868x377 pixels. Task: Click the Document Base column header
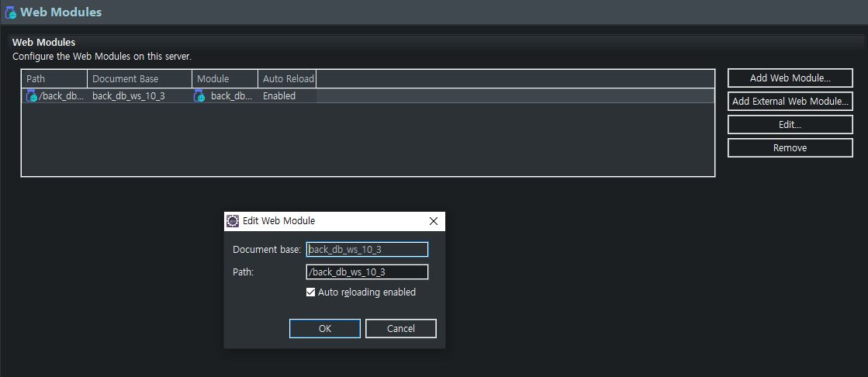tap(140, 78)
